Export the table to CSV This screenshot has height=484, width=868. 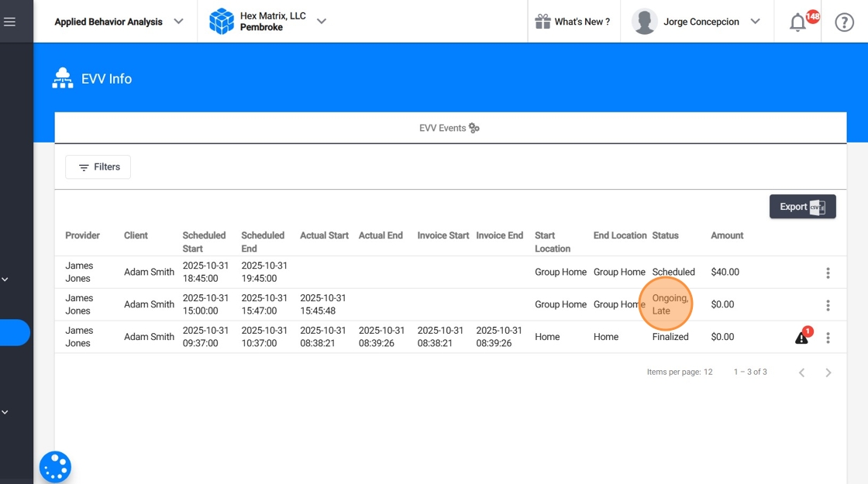tap(802, 206)
